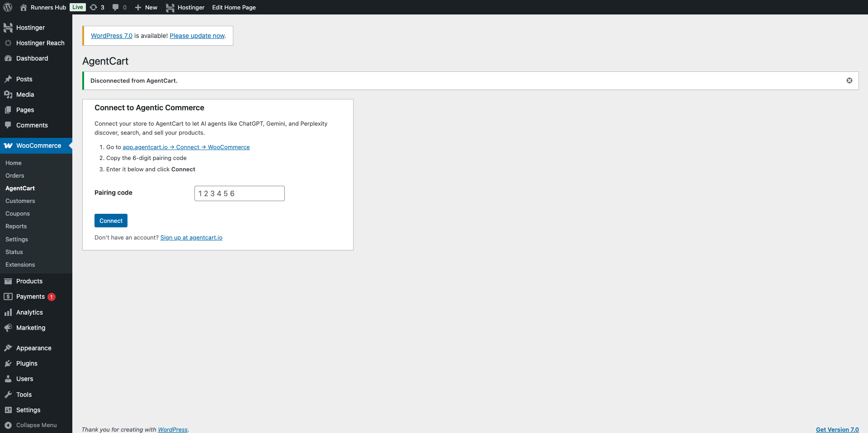The width and height of the screenshot is (868, 433).
Task: Click the Dashboard label in sidebar
Action: (x=32, y=58)
